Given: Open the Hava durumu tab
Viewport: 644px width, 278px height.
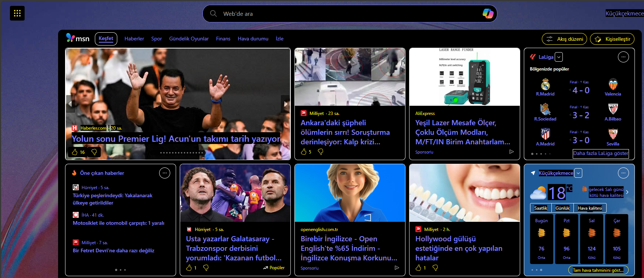Looking at the screenshot, I should coord(253,39).
